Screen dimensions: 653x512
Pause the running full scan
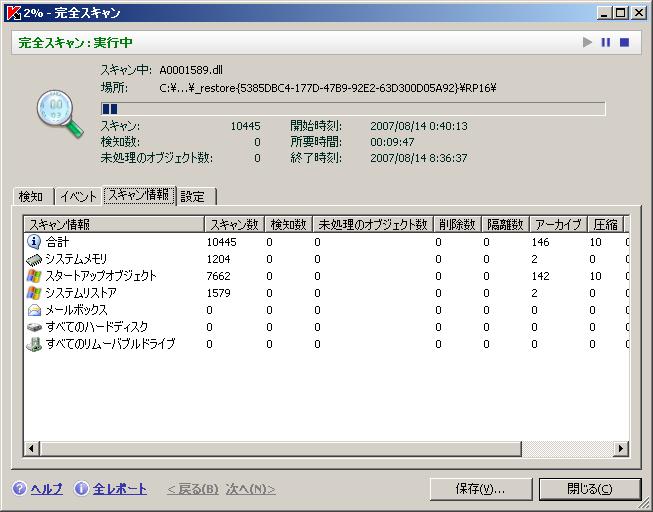click(605, 43)
